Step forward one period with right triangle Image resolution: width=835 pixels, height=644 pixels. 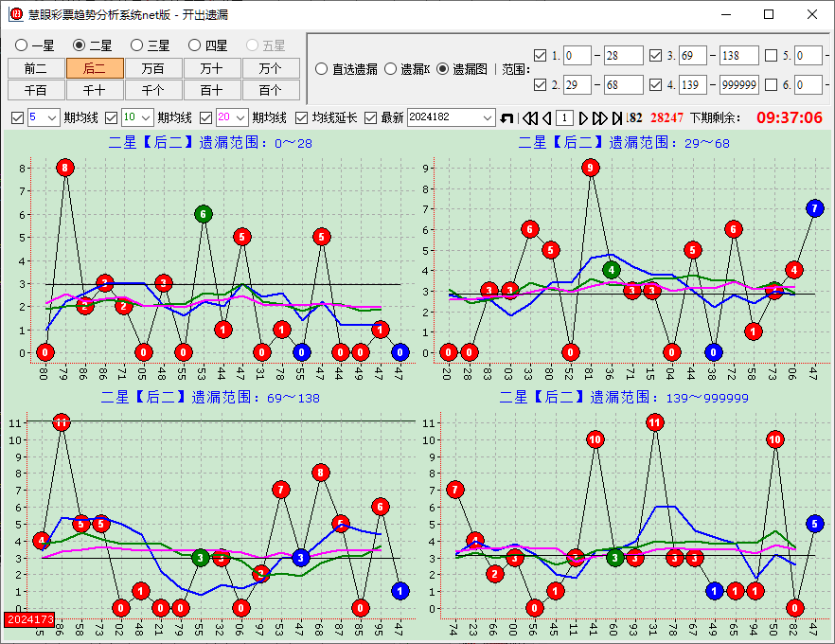point(583,117)
